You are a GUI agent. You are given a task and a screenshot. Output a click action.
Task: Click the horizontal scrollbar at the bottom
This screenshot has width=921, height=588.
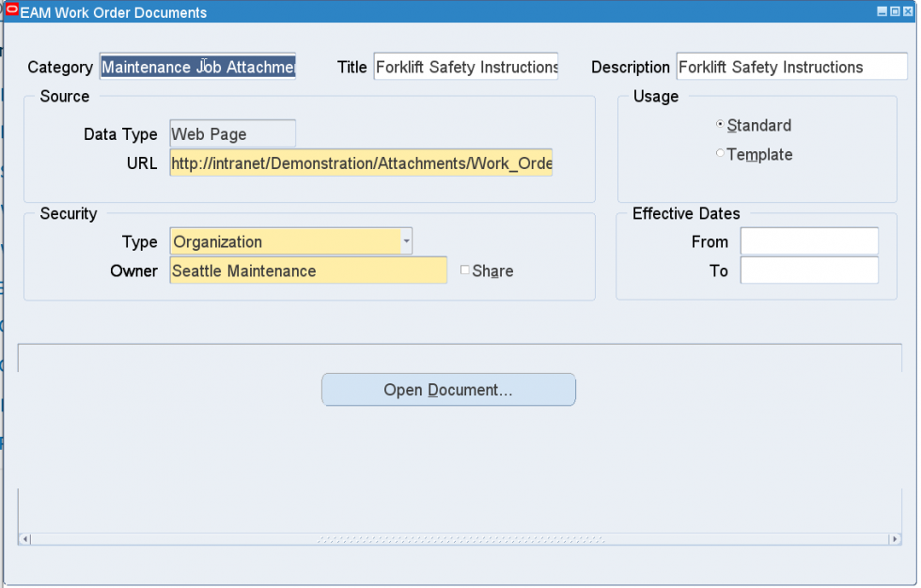(460, 539)
